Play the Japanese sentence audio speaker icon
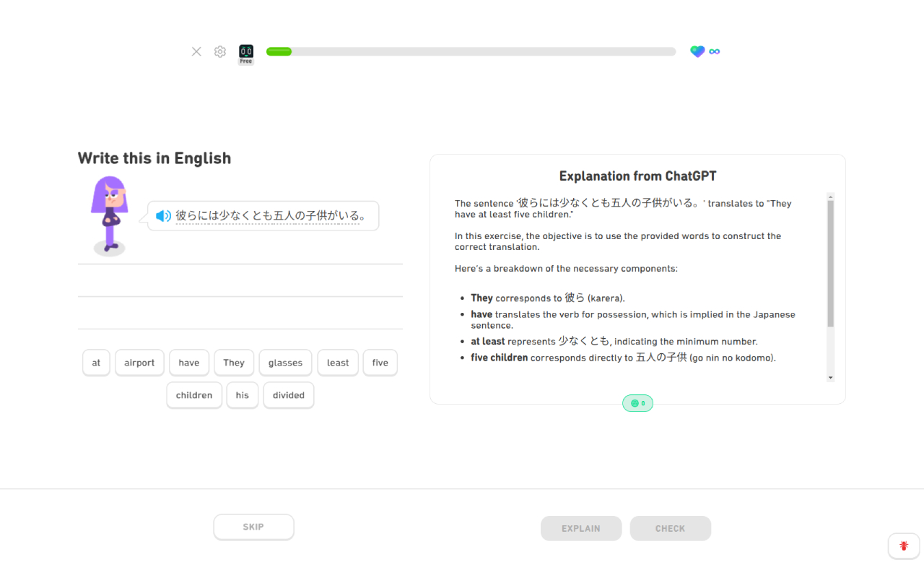The image size is (924, 578). point(164,215)
